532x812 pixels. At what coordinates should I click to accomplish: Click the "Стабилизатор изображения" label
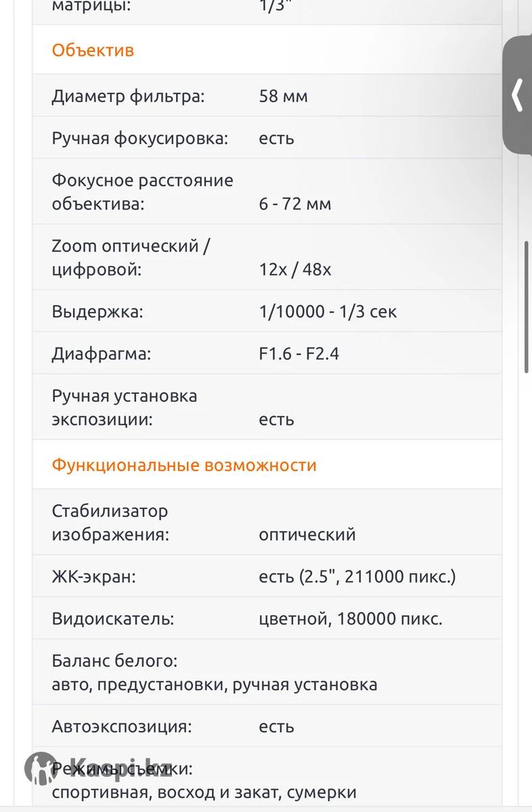point(110,522)
